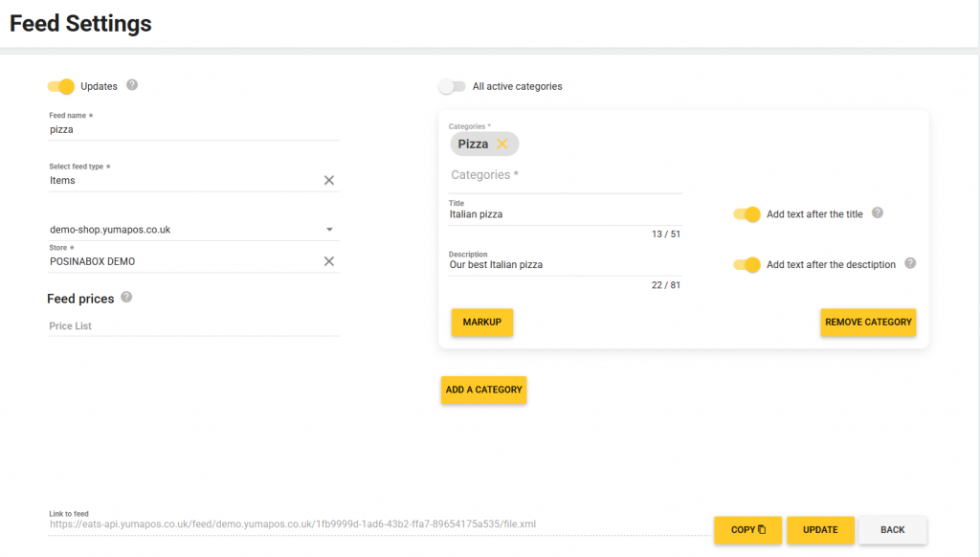Expand the demo-shop.yumapos.co.uk dropdown
The width and height of the screenshot is (980, 557).
click(329, 230)
